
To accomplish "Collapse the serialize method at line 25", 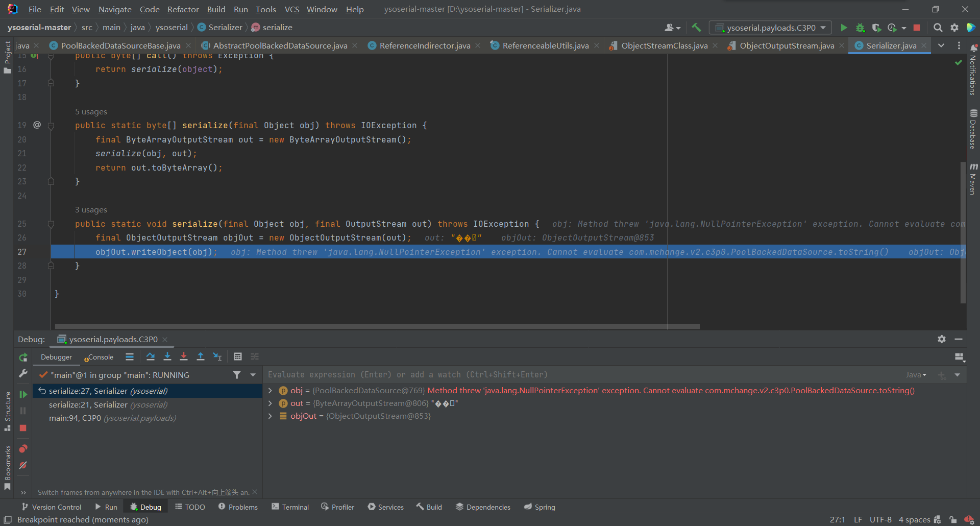I will pos(51,224).
